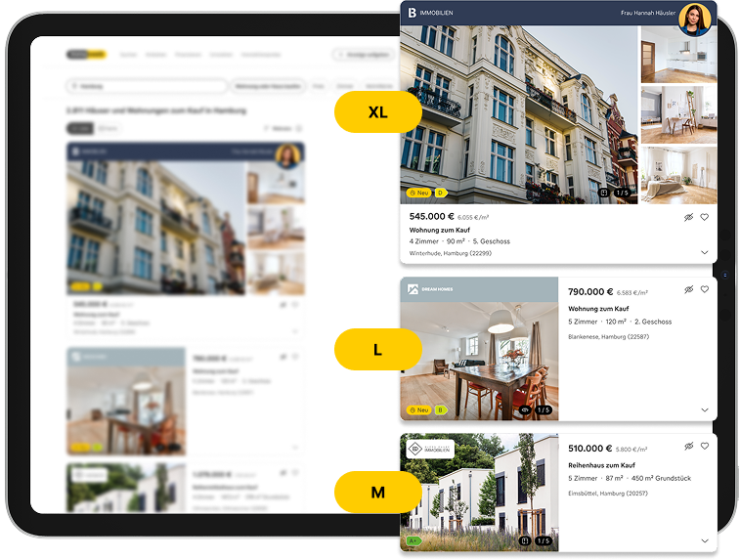Screen dimensions: 740x560
Task: Click heart icon on 790.000 € listing
Action: point(704,290)
